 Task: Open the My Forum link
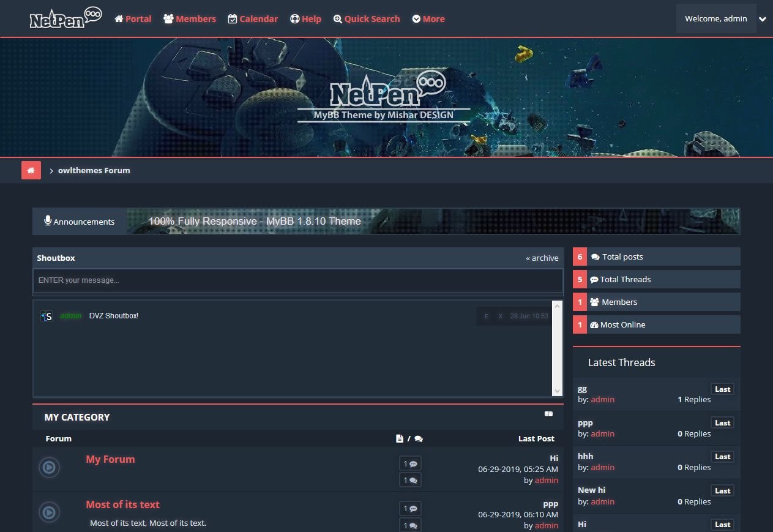click(110, 459)
